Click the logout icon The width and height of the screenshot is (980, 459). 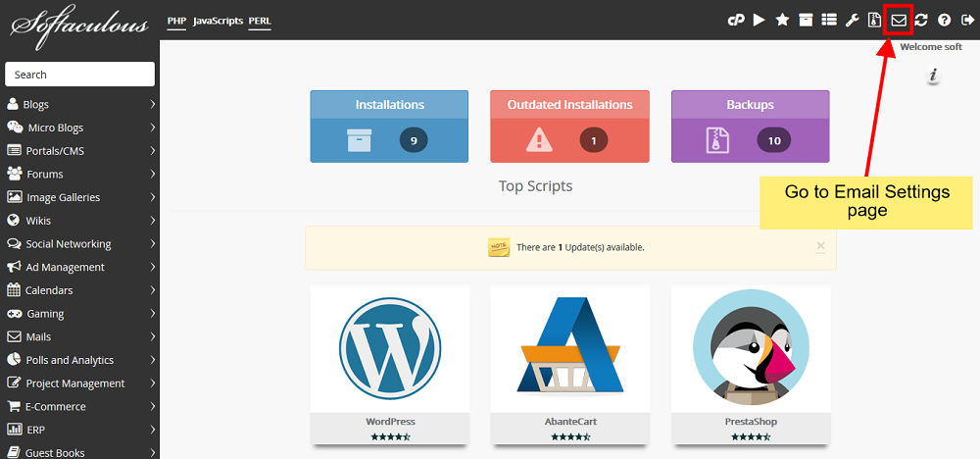click(x=967, y=20)
